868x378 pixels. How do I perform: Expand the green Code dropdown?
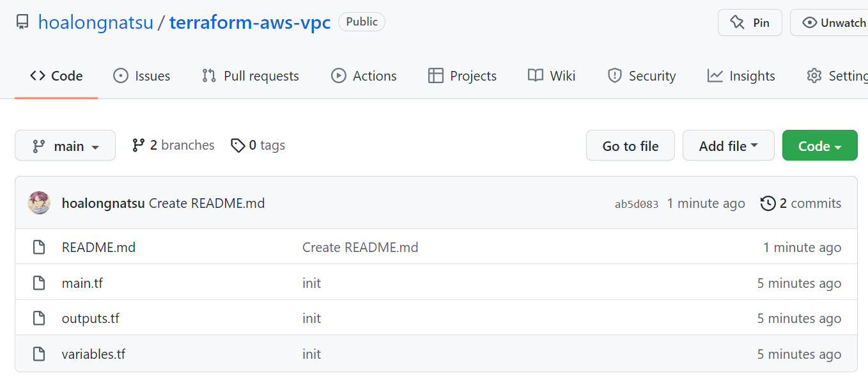[819, 146]
